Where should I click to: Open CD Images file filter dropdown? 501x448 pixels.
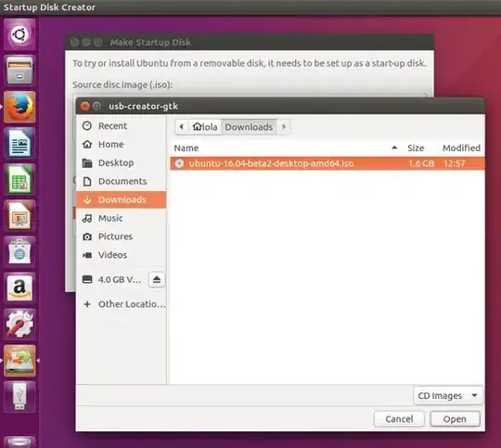point(447,396)
